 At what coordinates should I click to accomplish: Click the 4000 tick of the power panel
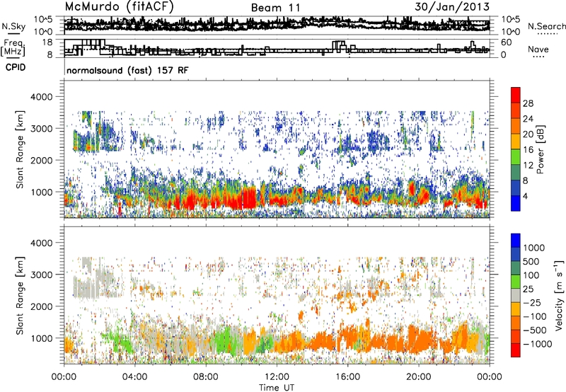(41, 97)
